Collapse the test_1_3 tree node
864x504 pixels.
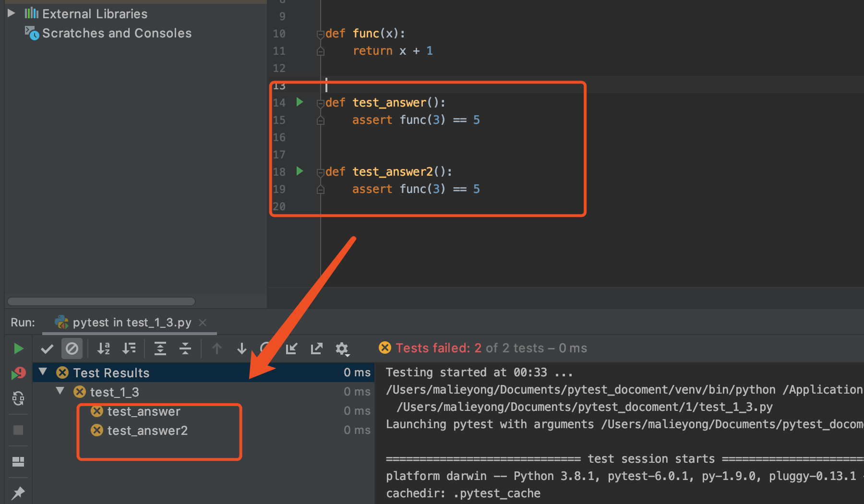point(60,391)
